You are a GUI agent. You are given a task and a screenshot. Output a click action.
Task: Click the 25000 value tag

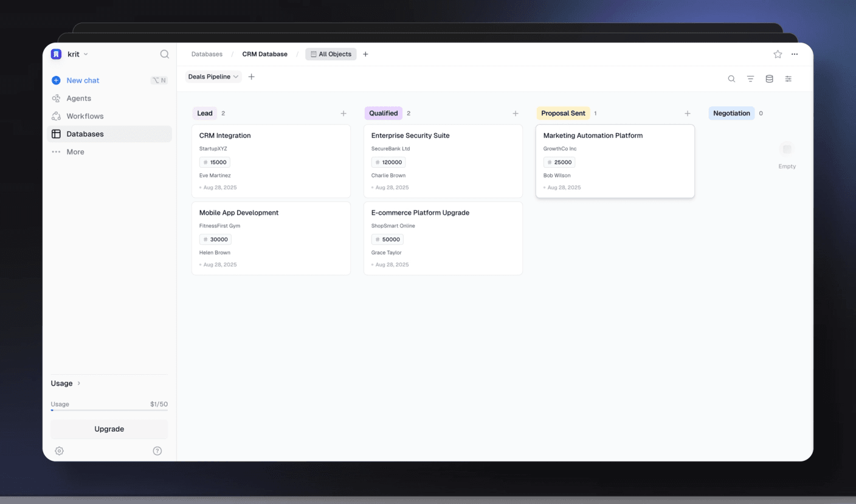tap(559, 162)
